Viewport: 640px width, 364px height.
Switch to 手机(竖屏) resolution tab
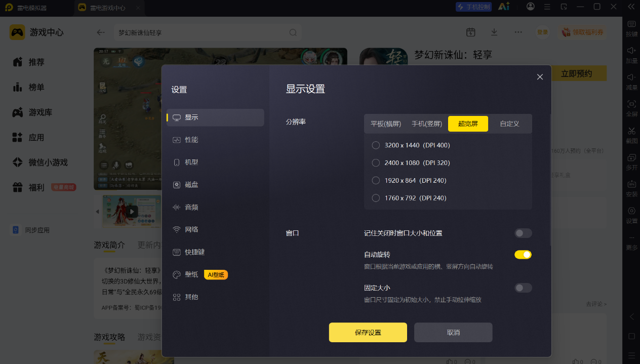coord(427,124)
